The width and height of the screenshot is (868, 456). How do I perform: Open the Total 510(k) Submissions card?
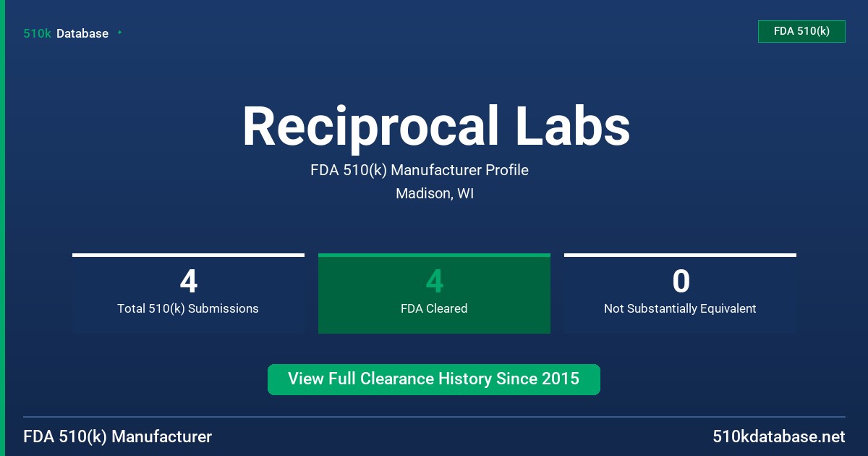click(x=188, y=293)
